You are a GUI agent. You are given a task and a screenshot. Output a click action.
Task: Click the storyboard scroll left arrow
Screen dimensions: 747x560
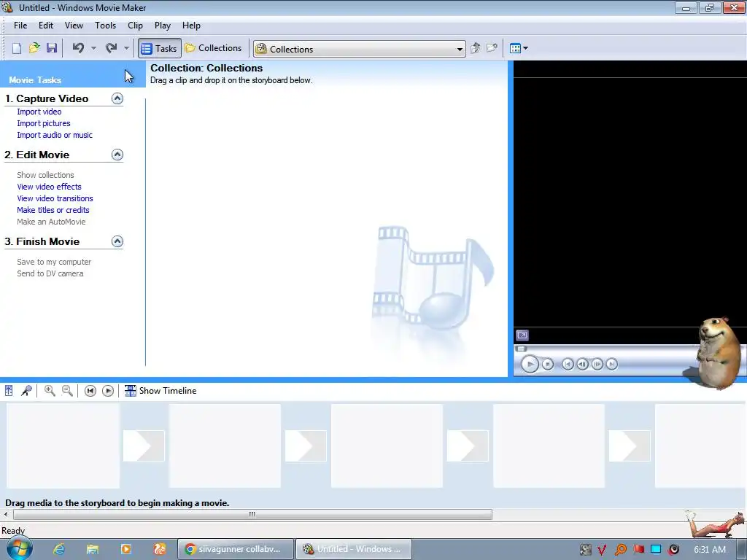tap(6, 514)
